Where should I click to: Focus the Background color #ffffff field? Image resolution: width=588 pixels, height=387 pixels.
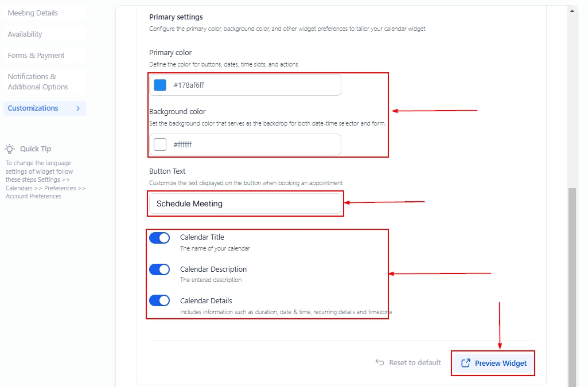(x=252, y=144)
